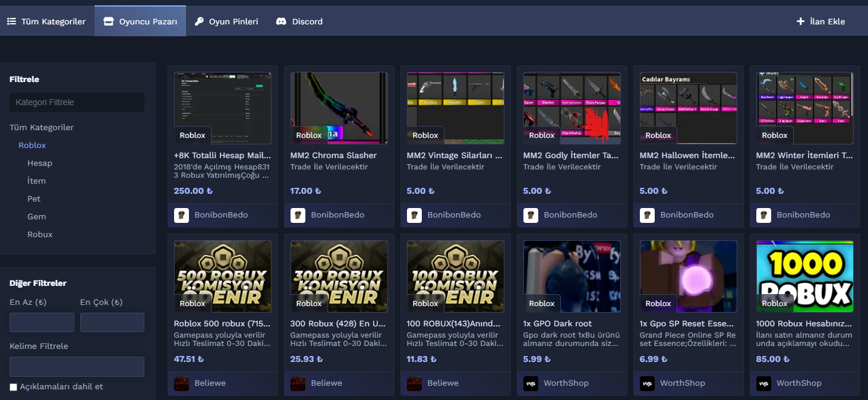Select Tüm Kategoriler in filter sidebar
Screen dimensions: 868x400
[42, 127]
